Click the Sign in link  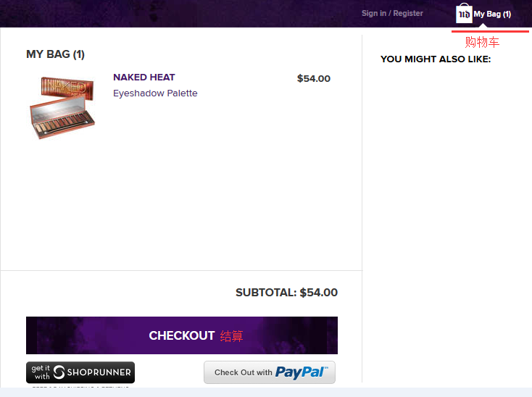(374, 13)
